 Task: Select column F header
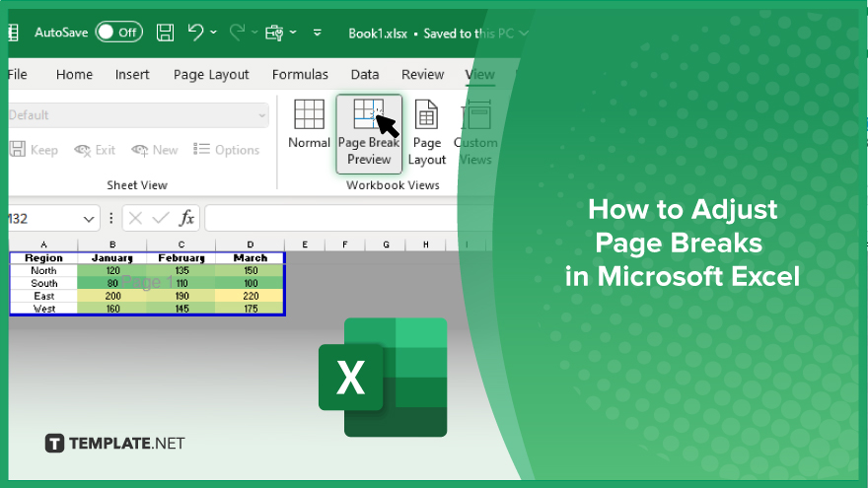345,244
